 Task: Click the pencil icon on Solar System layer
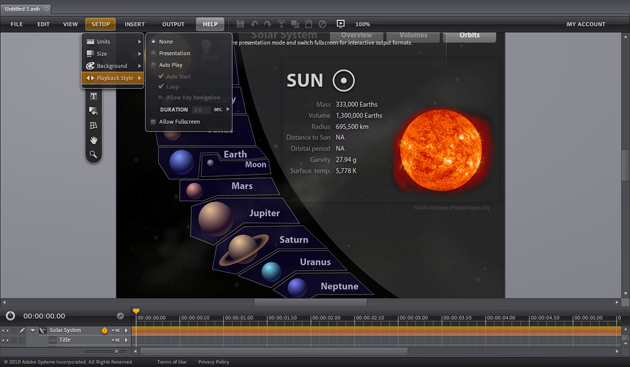click(22, 330)
